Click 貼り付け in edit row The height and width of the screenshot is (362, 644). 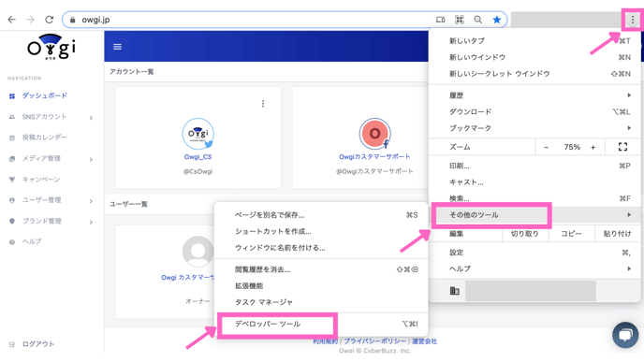pyautogui.click(x=617, y=234)
